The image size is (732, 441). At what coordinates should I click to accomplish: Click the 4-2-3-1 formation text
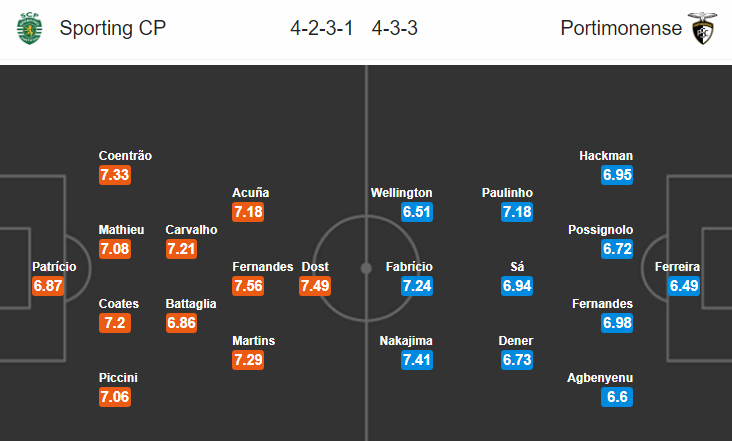322,28
